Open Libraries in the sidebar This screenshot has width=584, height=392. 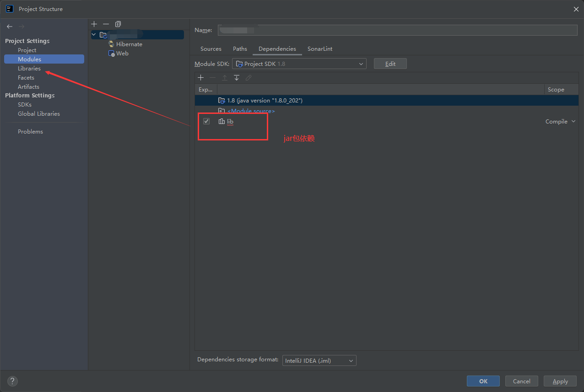click(29, 69)
